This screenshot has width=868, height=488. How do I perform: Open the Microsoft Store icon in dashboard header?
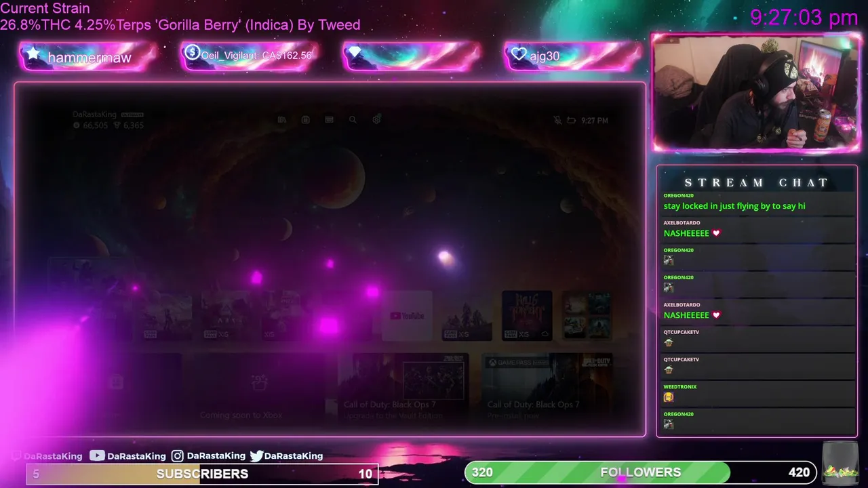(306, 120)
